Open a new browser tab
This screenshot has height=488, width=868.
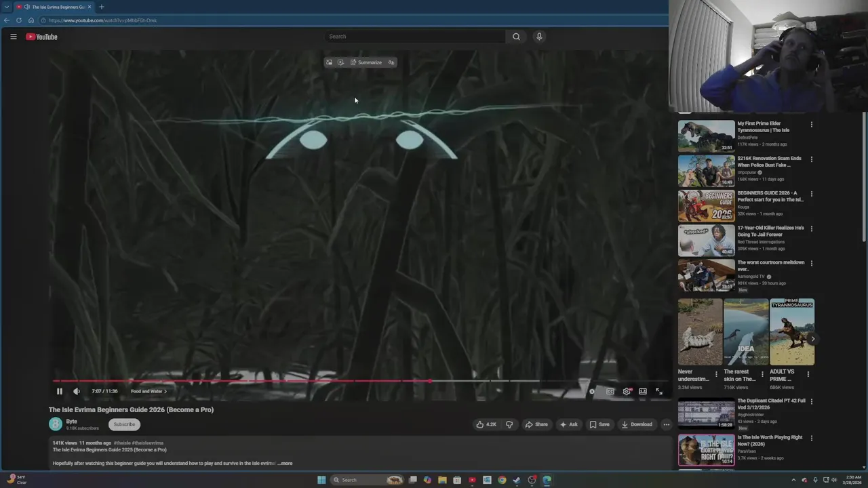point(102,7)
